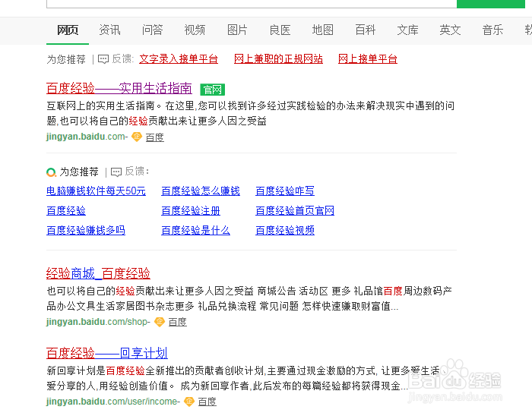Viewport: 532px width, 416px height.
Task: Open the plain 百度经验 related search link
Action: 66,211
